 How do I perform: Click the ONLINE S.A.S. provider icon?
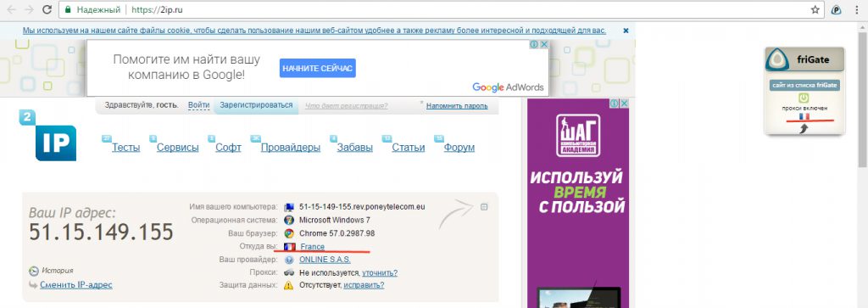click(288, 260)
